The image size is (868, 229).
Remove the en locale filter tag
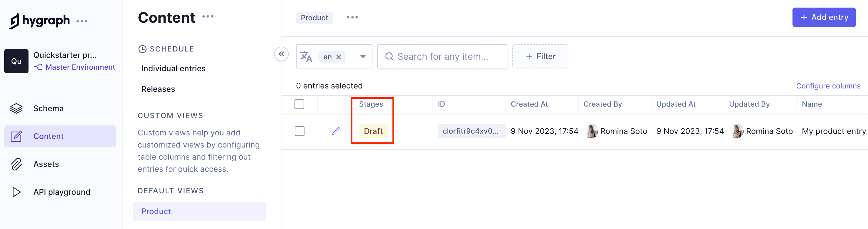[x=339, y=57]
